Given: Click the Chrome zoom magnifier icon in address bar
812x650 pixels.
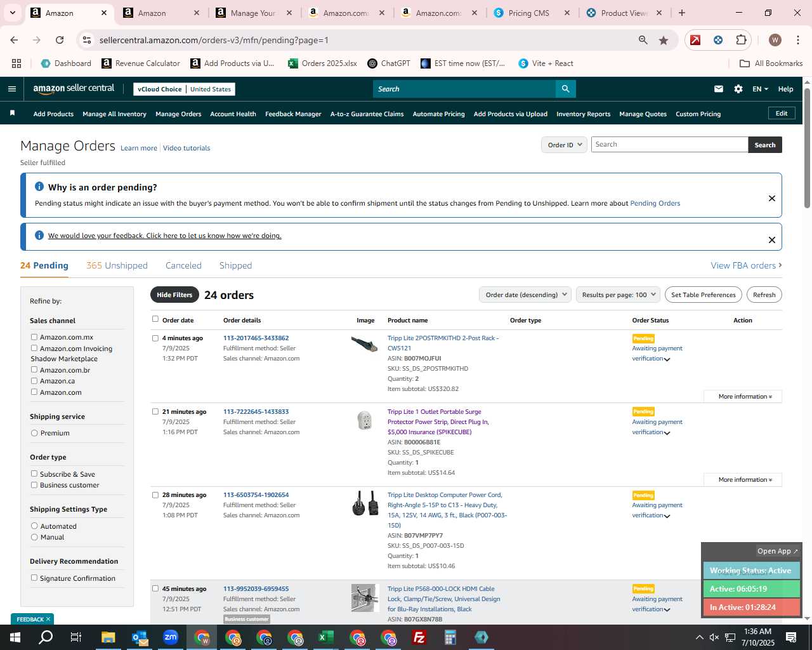Looking at the screenshot, I should tap(643, 40).
